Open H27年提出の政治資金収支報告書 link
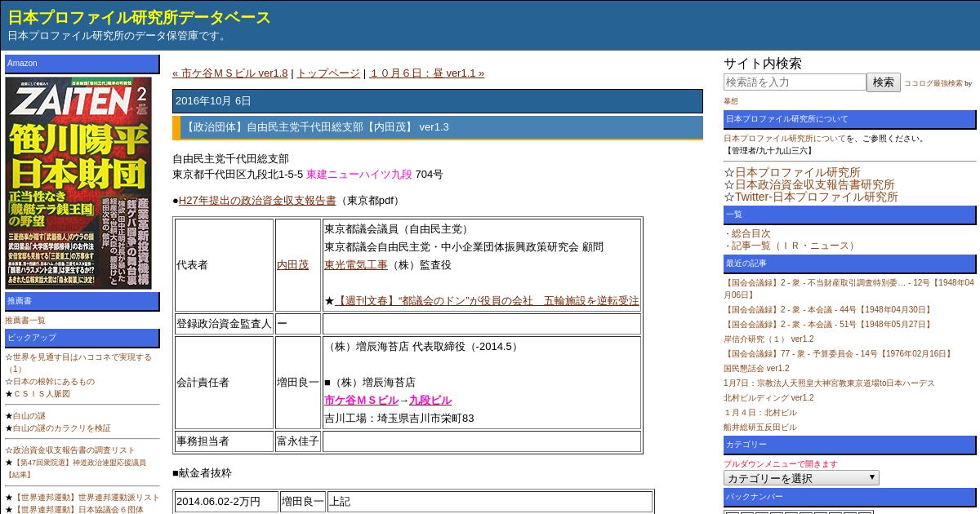980x514 pixels. tap(257, 200)
